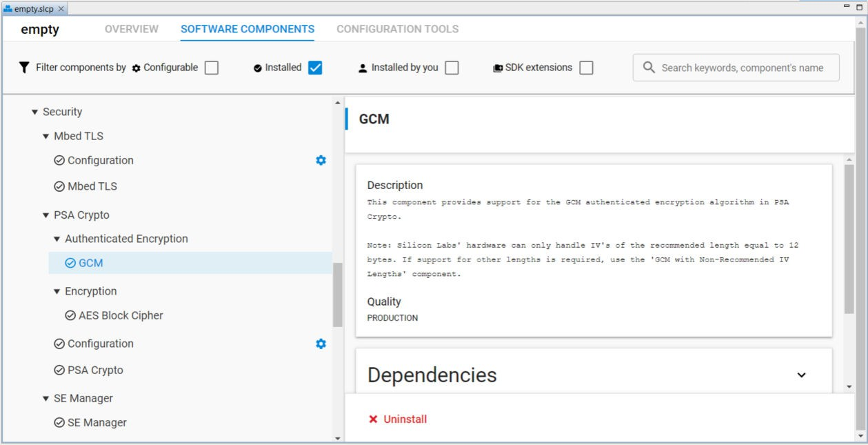This screenshot has width=868, height=445.
Task: Click the search magnifier icon
Action: (647, 67)
